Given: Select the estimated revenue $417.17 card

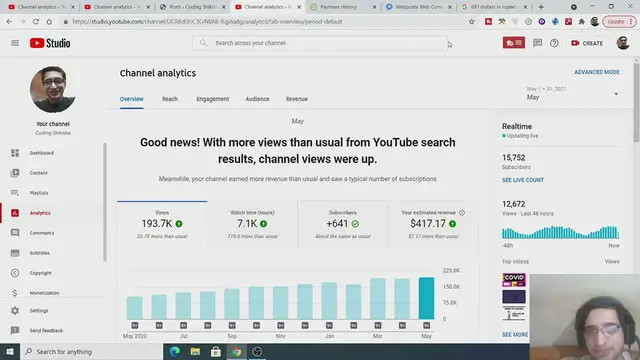Looking at the screenshot, I should click(433, 224).
